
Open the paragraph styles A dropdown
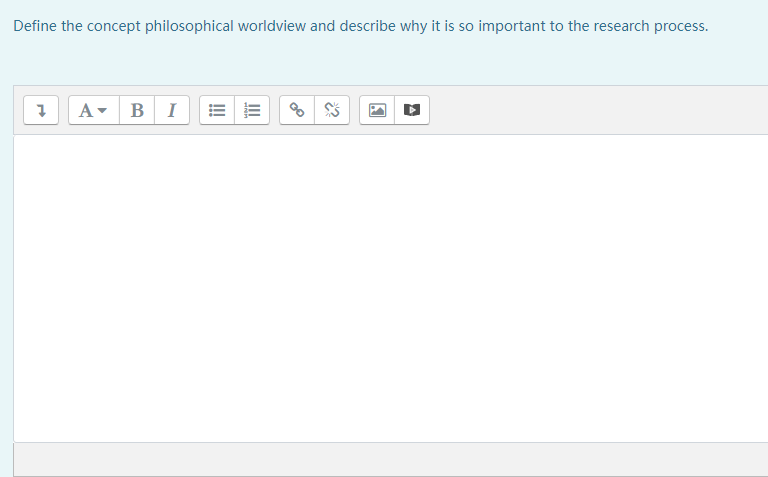click(94, 110)
